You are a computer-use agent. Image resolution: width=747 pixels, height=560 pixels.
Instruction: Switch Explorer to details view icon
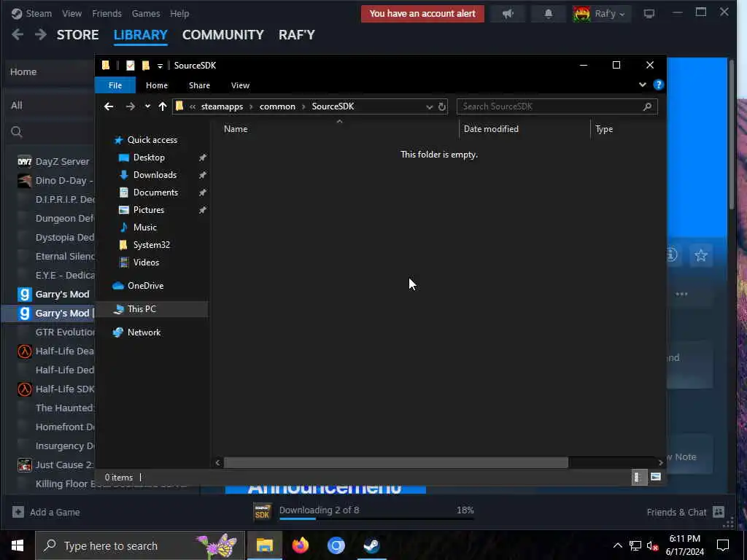click(638, 477)
